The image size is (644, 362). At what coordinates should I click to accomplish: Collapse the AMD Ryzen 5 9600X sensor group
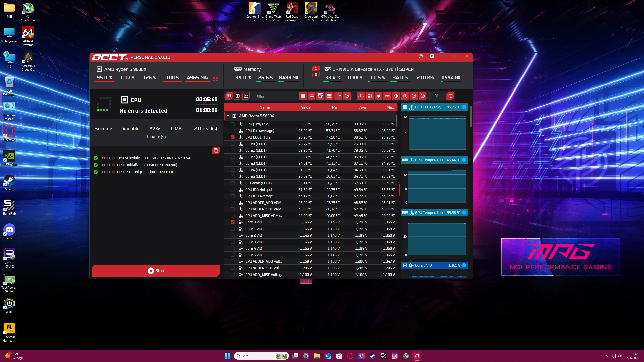pyautogui.click(x=228, y=116)
